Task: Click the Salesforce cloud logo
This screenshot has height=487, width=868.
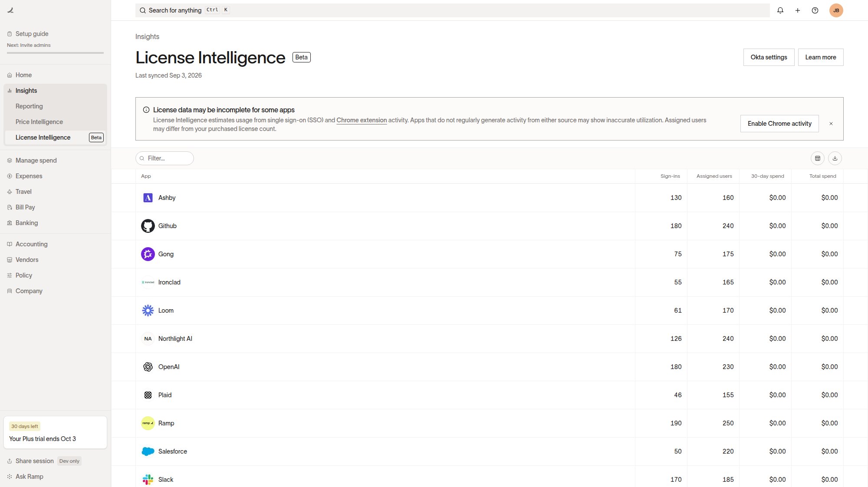Action: pos(148,451)
